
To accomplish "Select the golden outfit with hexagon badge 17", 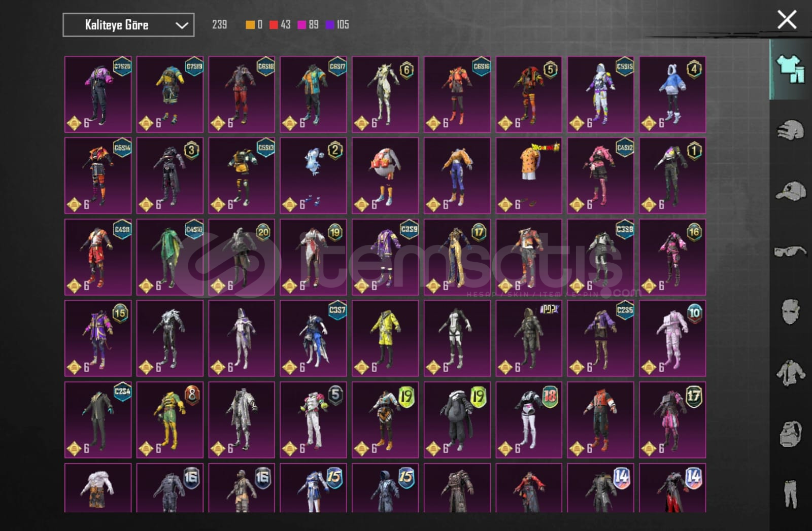I will [x=457, y=257].
